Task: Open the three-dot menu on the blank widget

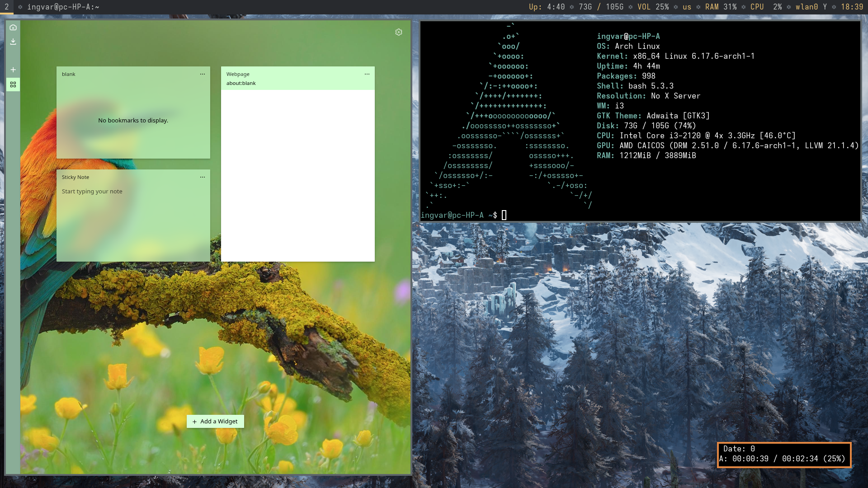Action: click(x=203, y=74)
